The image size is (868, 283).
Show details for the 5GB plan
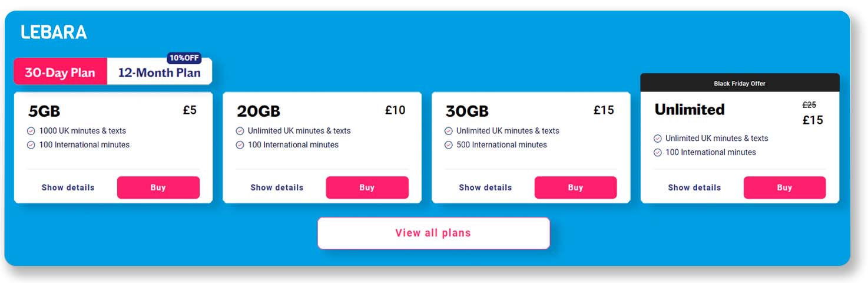tap(68, 187)
